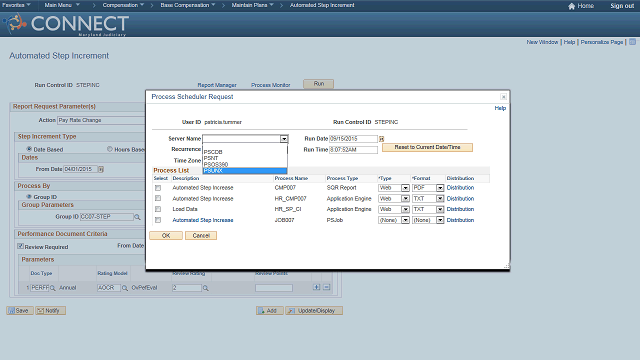The image size is (640, 360).
Task: Check the CMP007 SQR Report row checkbox
Action: pyautogui.click(x=158, y=188)
